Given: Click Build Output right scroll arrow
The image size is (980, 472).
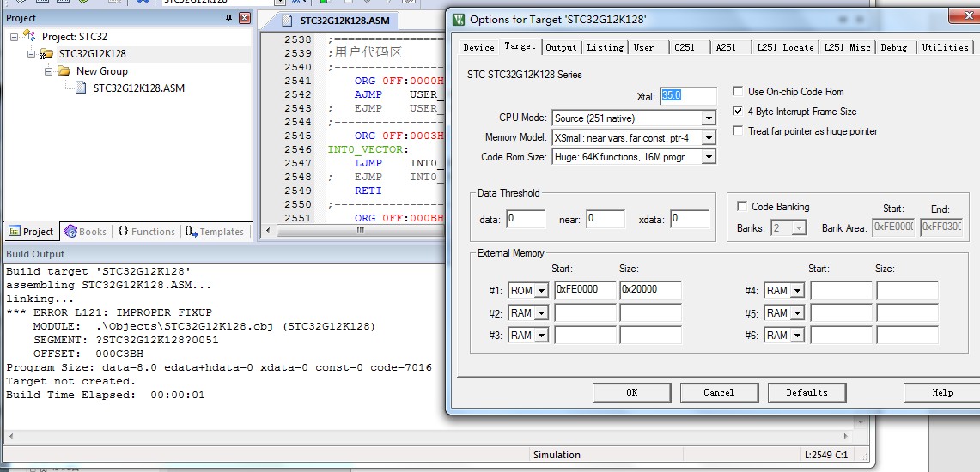Looking at the screenshot, I should (x=846, y=437).
